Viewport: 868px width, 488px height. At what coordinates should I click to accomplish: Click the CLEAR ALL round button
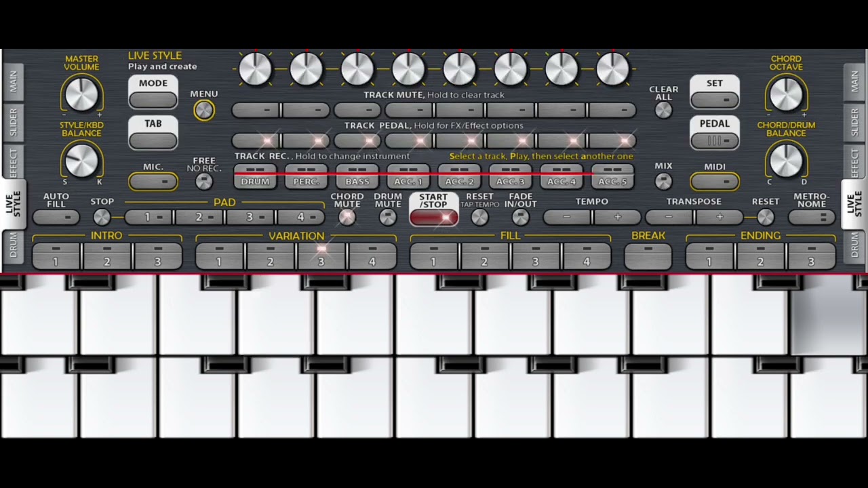[663, 110]
